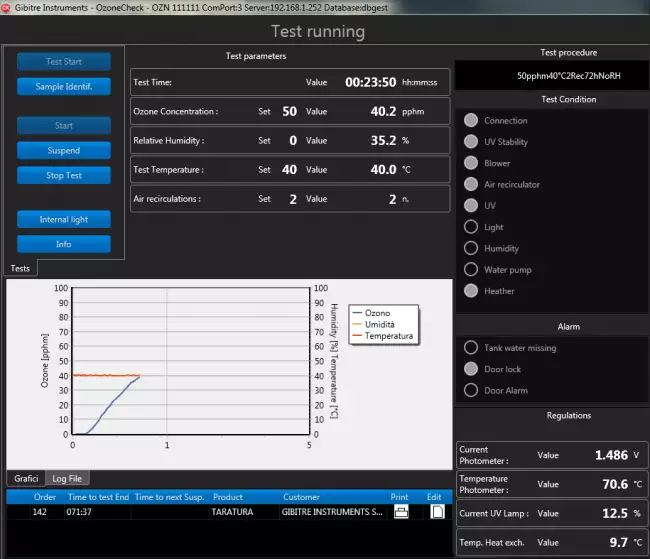Toggle the Light condition indicator
Screen dimensions: 650x559
(471, 227)
